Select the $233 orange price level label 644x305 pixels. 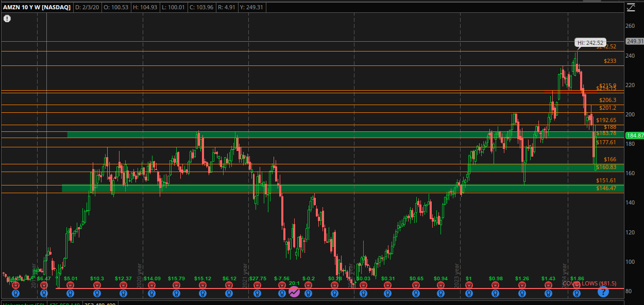[x=610, y=61]
